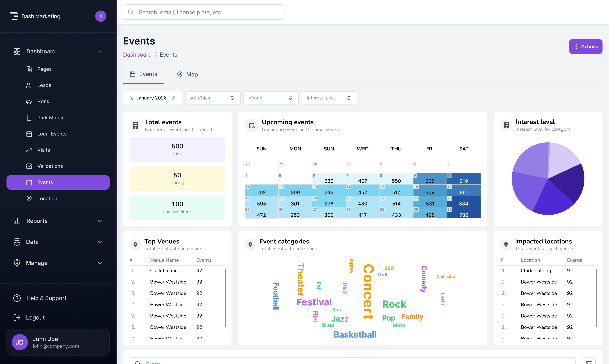Image resolution: width=609 pixels, height=364 pixels.
Task: Open Park Mobile phone icon item
Action: (x=29, y=118)
